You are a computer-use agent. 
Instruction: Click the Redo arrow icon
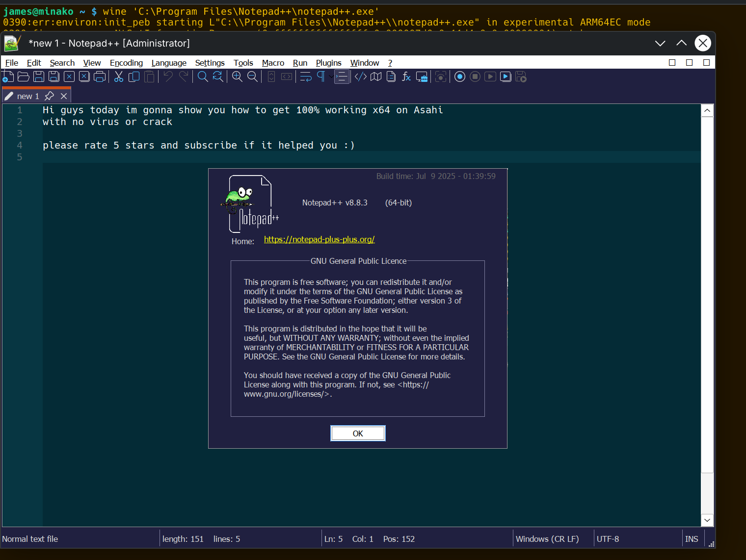click(184, 76)
